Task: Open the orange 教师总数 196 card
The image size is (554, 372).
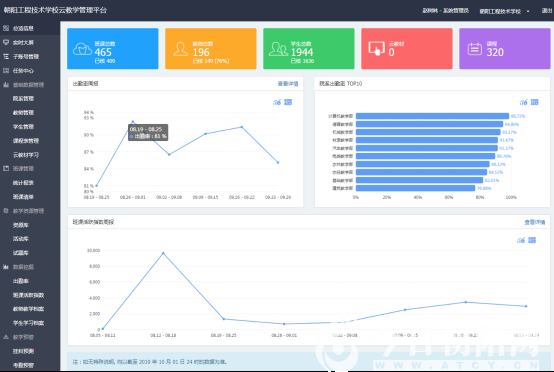Action: coord(211,48)
